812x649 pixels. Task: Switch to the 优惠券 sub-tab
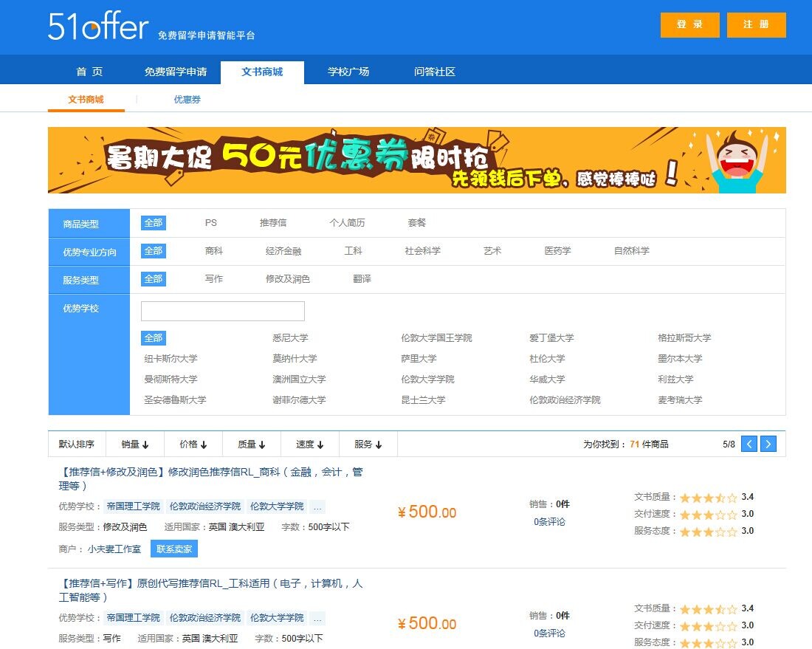click(187, 100)
